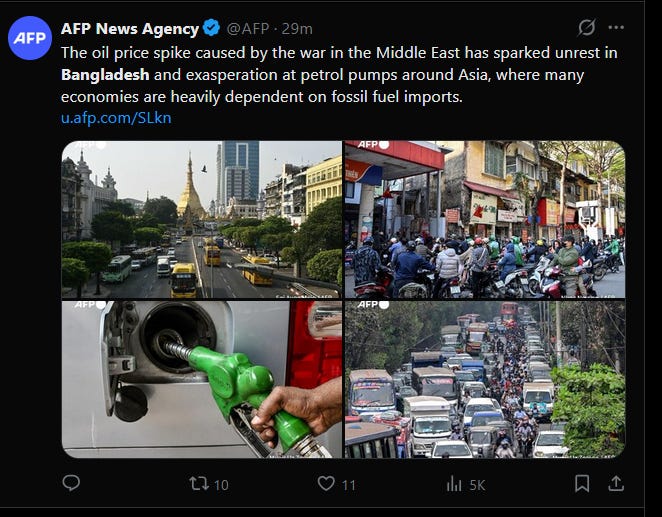The image size is (662, 517).
Task: Open the green fuel nozzle photo
Action: coord(202,379)
